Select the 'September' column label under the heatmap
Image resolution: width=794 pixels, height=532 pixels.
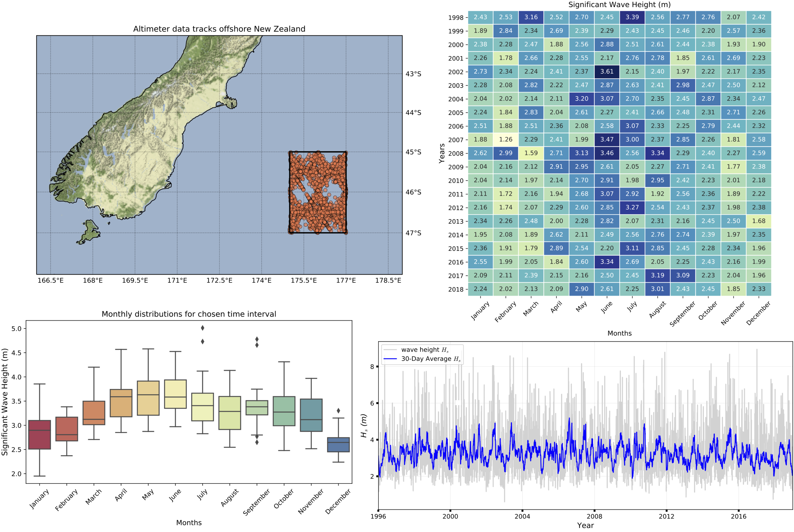pos(682,314)
